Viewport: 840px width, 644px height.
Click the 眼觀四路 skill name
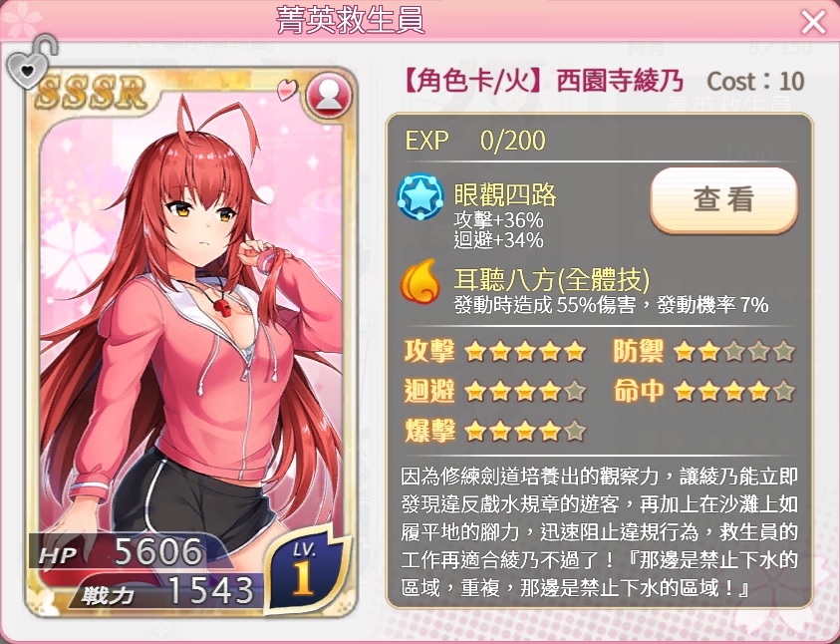(x=505, y=195)
